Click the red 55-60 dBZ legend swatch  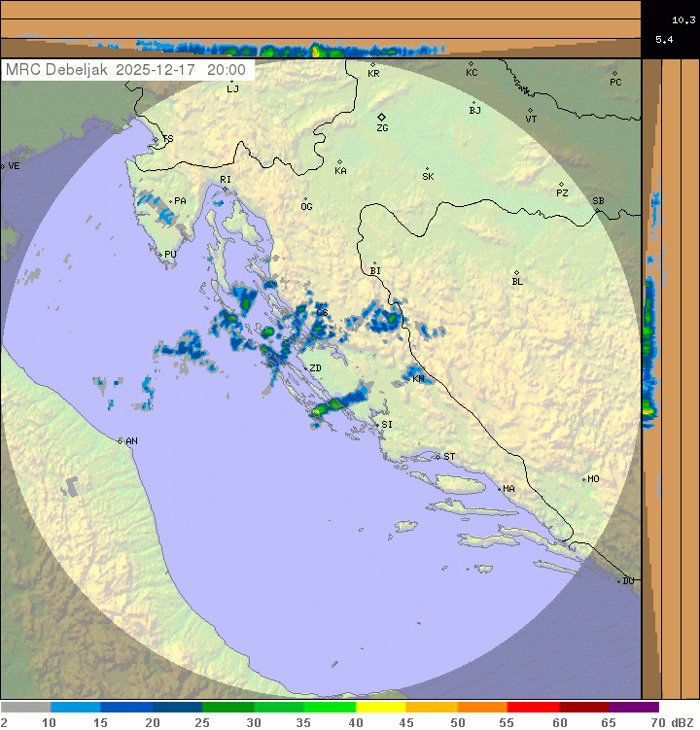[533, 708]
